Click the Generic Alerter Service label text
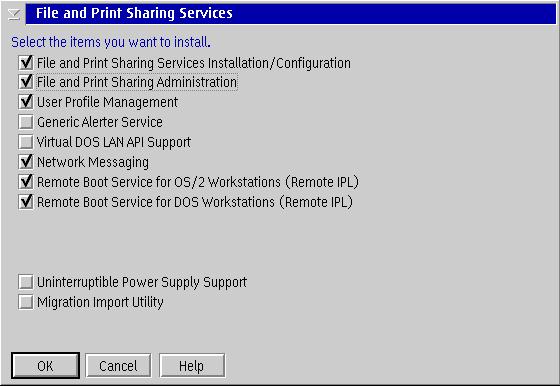This screenshot has width=560, height=386. [x=100, y=122]
